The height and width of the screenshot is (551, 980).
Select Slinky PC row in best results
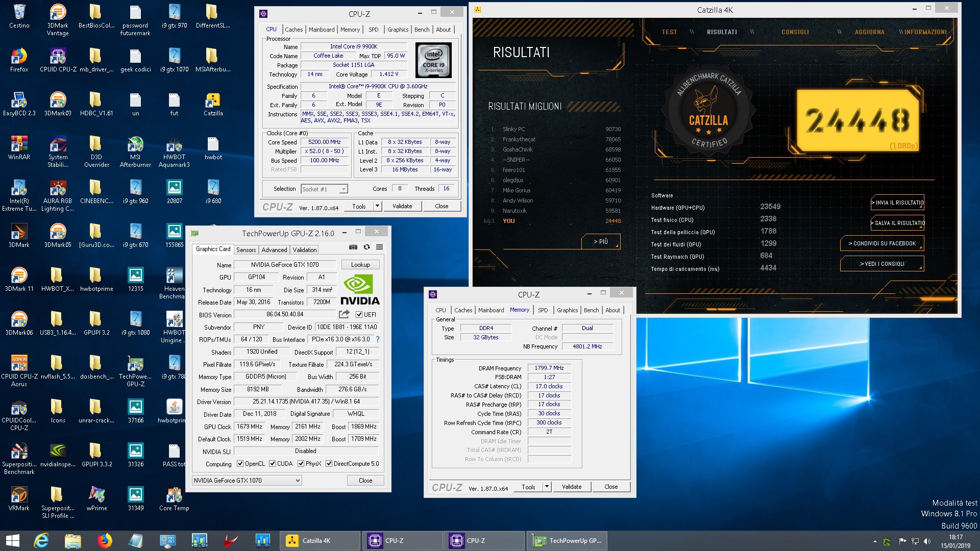[555, 129]
